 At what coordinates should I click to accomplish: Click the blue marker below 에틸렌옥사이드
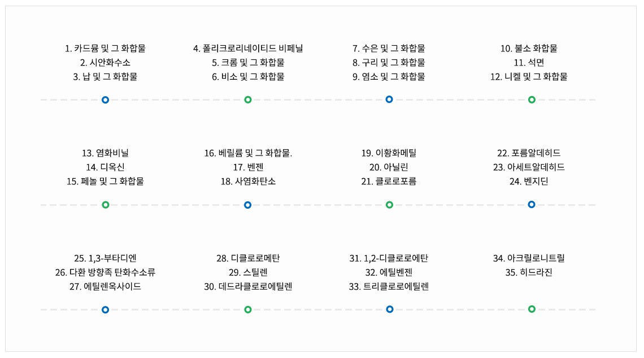[105, 310]
